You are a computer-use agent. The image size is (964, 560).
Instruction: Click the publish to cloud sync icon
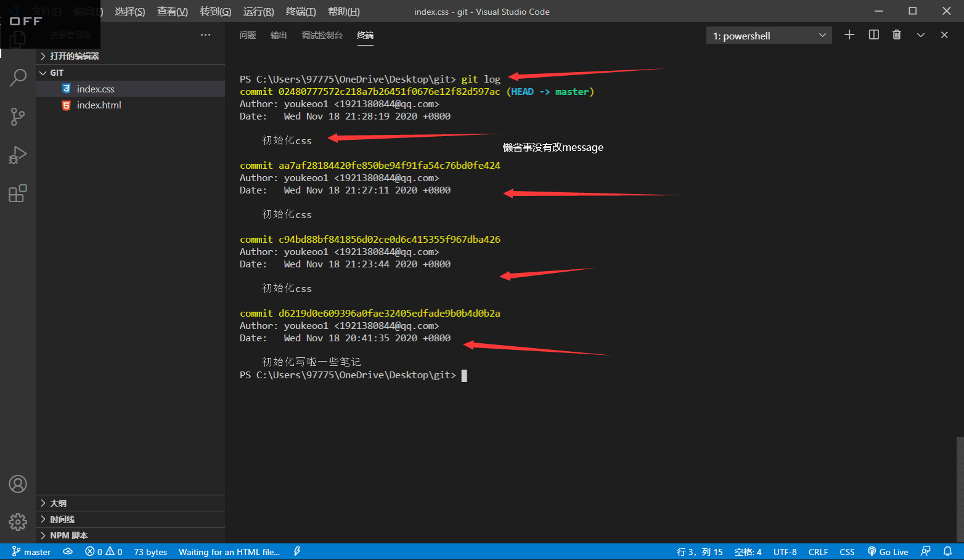point(68,552)
